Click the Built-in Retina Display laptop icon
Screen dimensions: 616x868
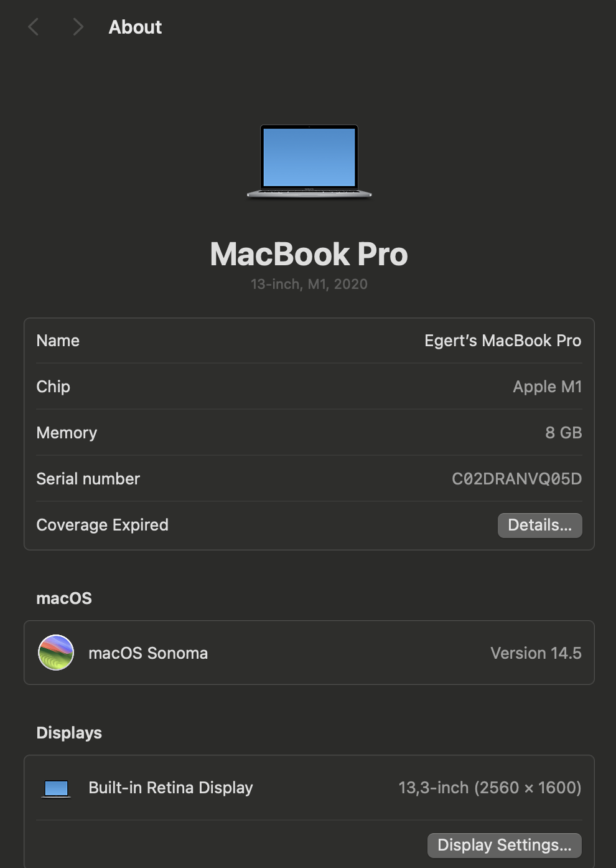coord(56,788)
